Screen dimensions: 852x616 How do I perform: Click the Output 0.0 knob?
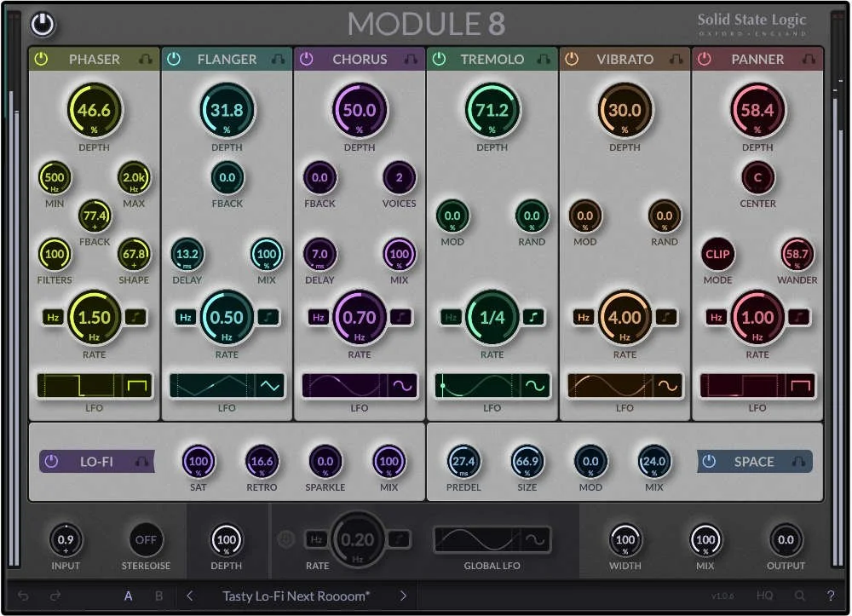[786, 539]
